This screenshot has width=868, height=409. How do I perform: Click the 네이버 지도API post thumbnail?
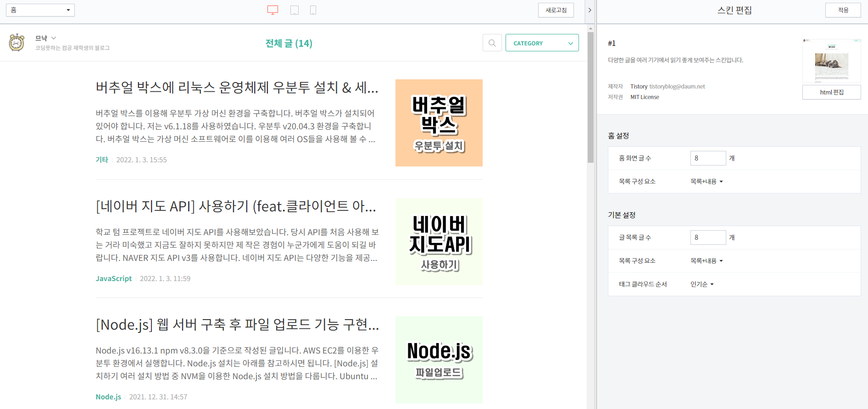coord(439,242)
